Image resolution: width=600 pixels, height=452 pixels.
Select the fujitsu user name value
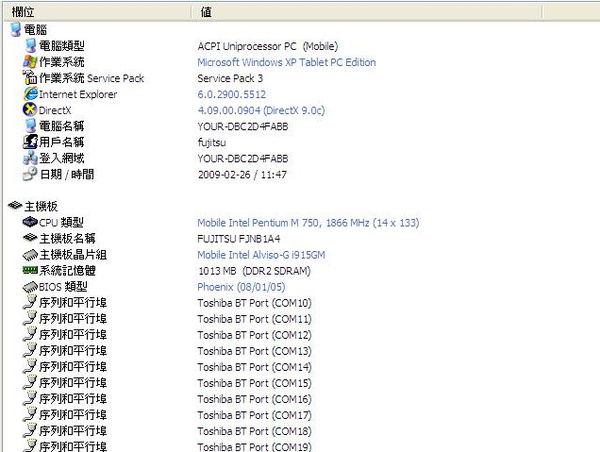click(212, 143)
